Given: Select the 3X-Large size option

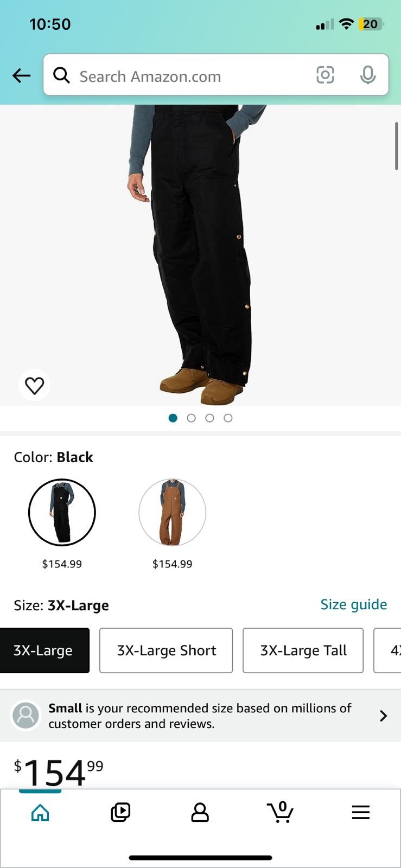Looking at the screenshot, I should [x=43, y=650].
